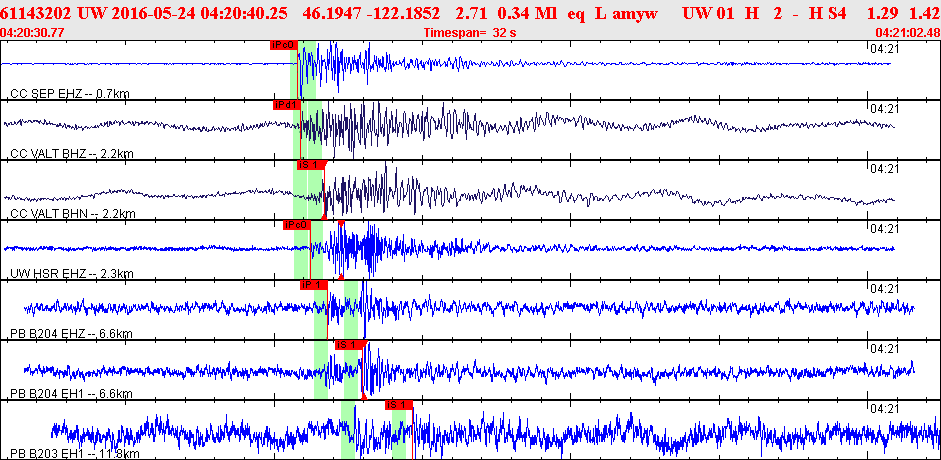This screenshot has width=941, height=460.
Task: Click the latitude value 46.1947
Action: 330,13
